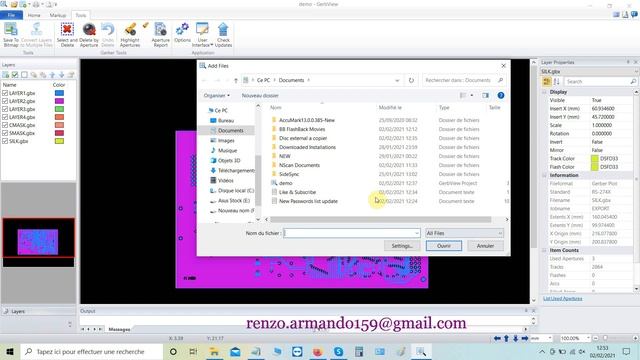Expand address bar history dropdown

point(397,80)
